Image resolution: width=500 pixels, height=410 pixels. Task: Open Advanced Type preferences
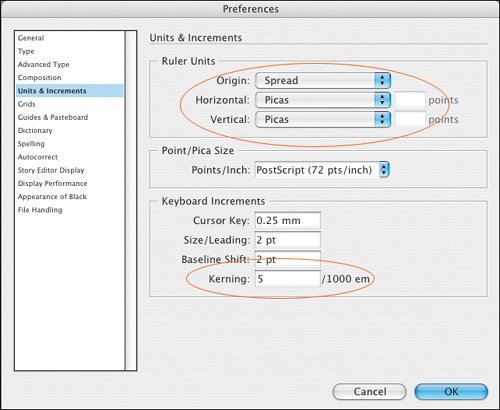coord(44,64)
